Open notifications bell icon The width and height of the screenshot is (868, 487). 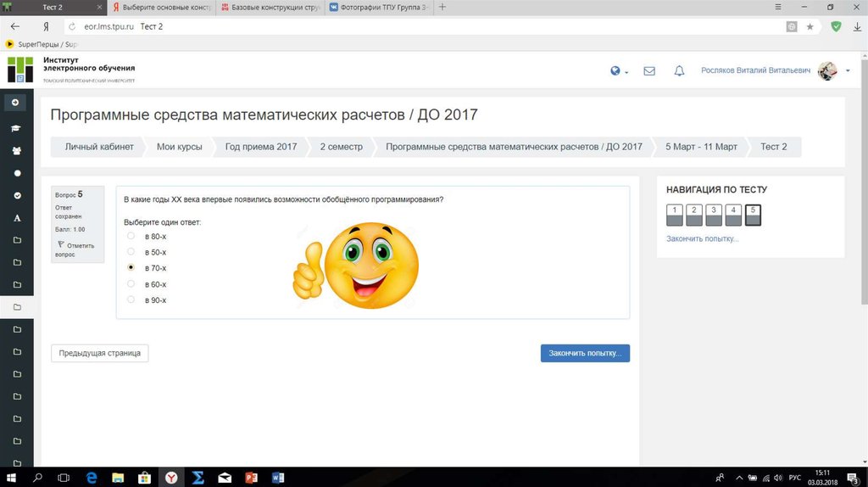pyautogui.click(x=679, y=71)
